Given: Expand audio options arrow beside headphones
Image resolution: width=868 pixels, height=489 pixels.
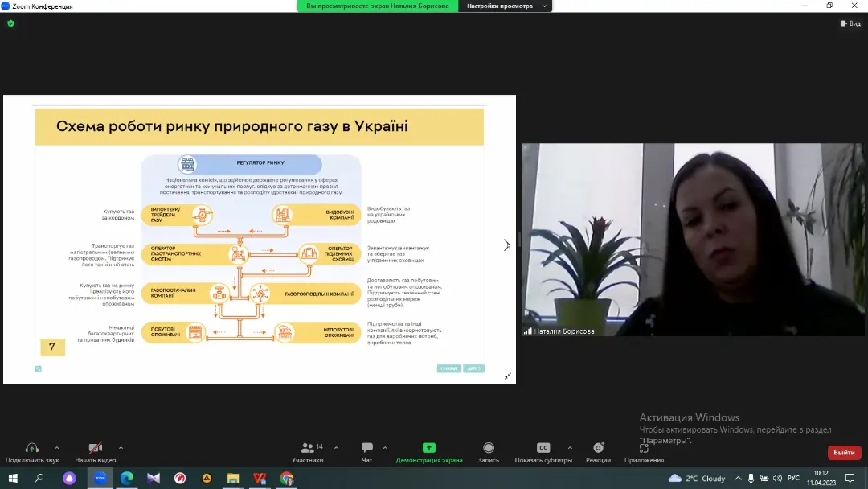Looking at the screenshot, I should 56,447.
